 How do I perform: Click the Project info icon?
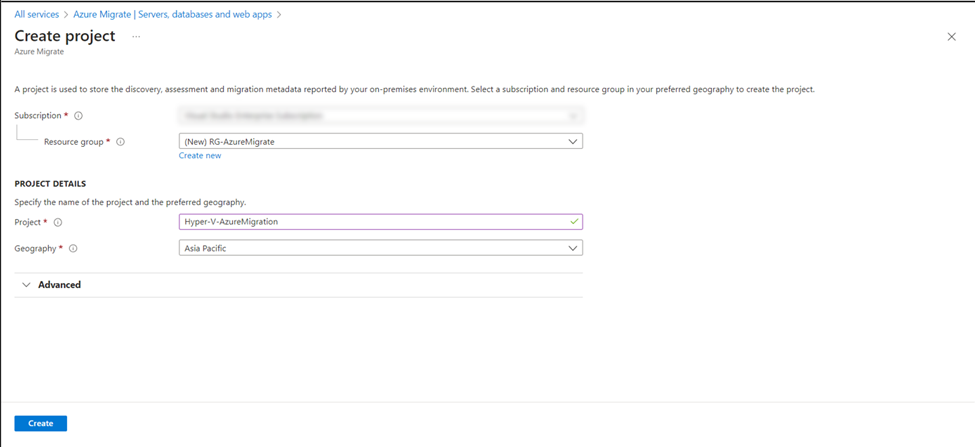(58, 222)
